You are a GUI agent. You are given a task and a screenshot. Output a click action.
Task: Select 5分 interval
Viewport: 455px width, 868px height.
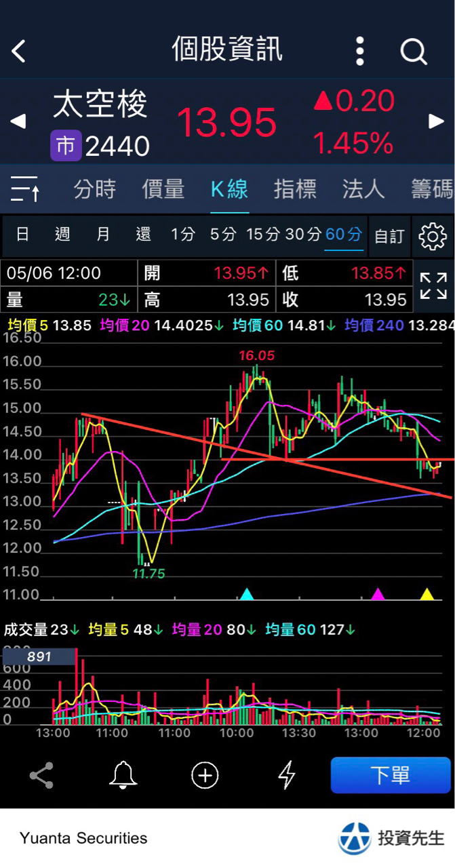point(223,235)
